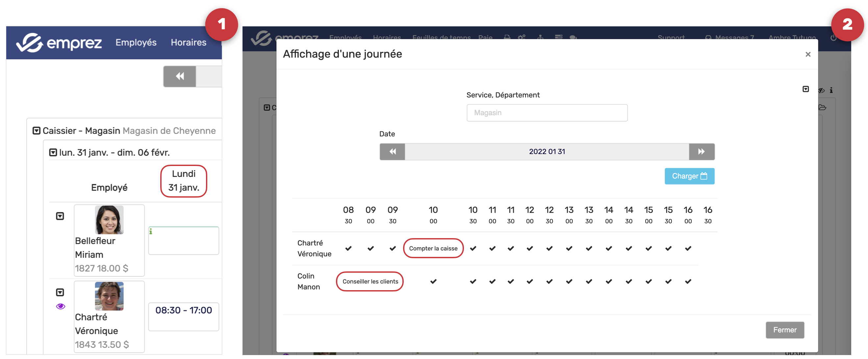
Task: Go to the next date in the modal
Action: pyautogui.click(x=701, y=152)
